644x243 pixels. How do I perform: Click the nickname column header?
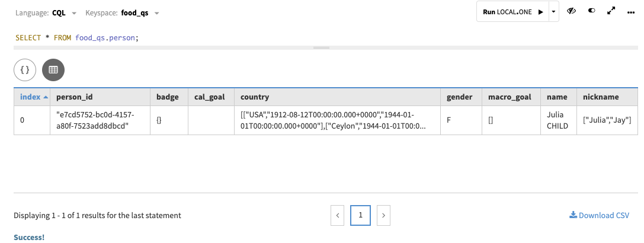coord(601,97)
